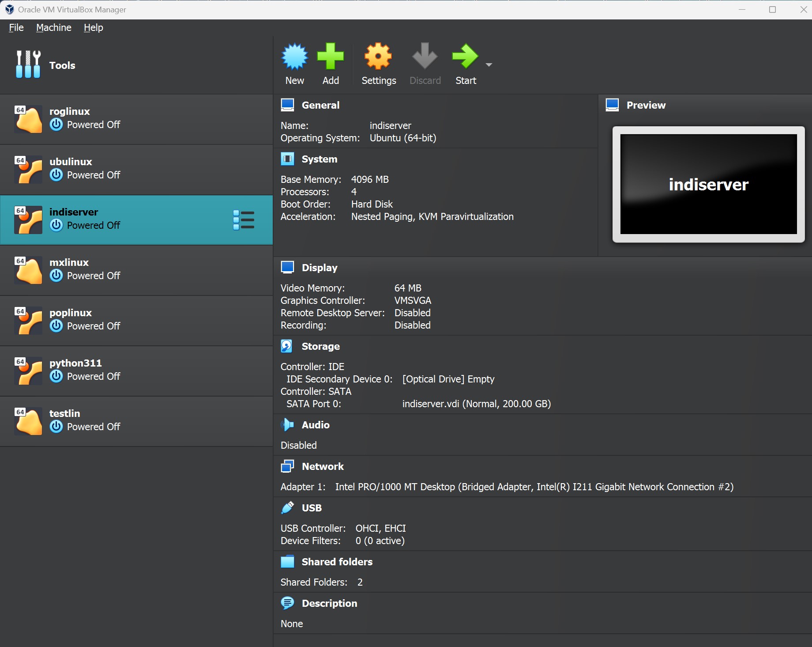Open the File menu
Viewport: 812px width, 647px height.
(16, 27)
